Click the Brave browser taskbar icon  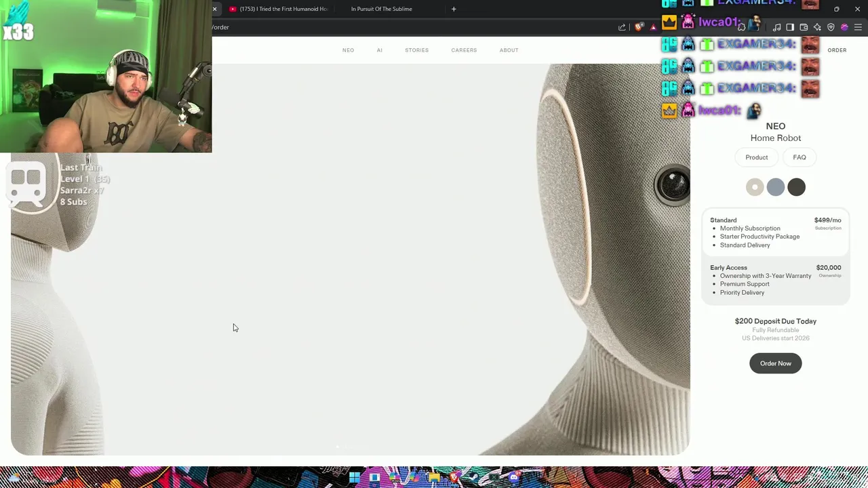pos(454,478)
